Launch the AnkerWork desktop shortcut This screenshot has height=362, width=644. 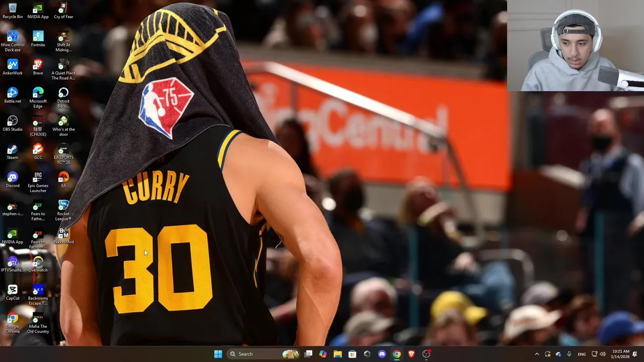click(x=13, y=67)
